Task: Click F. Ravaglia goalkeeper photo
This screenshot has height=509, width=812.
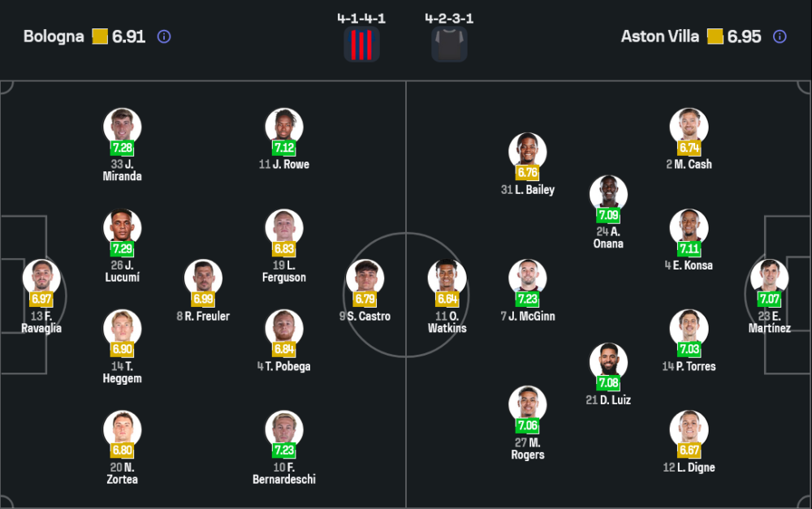Action: [41, 278]
